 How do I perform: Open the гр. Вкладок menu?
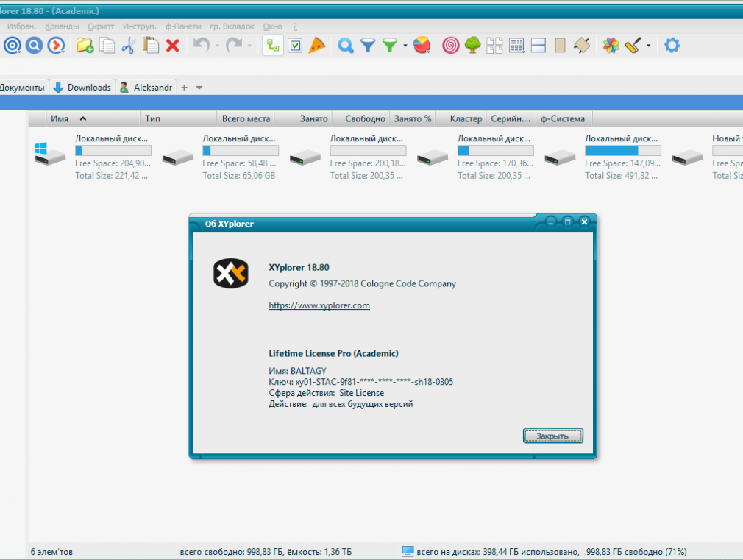232,26
